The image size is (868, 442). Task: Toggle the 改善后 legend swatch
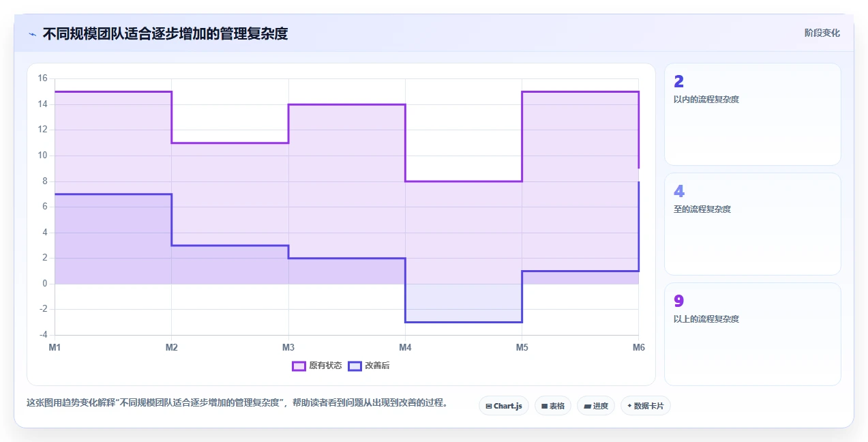coord(355,366)
